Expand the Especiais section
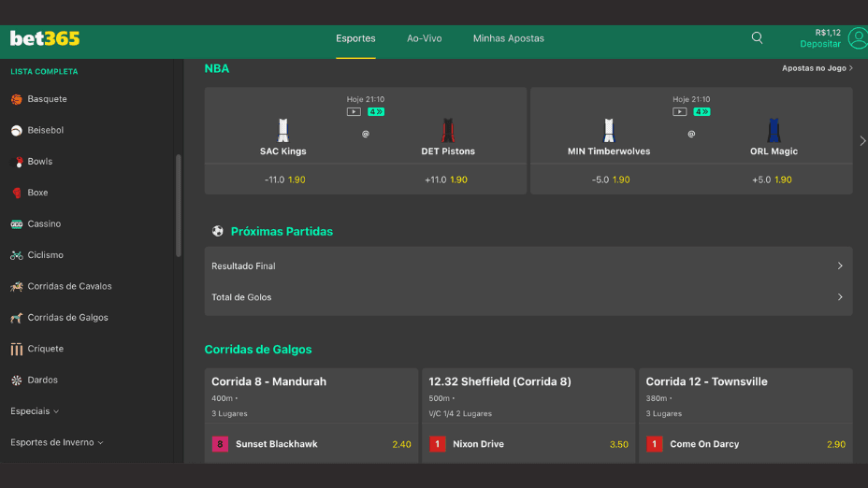Image resolution: width=868 pixels, height=488 pixels. pyautogui.click(x=35, y=411)
